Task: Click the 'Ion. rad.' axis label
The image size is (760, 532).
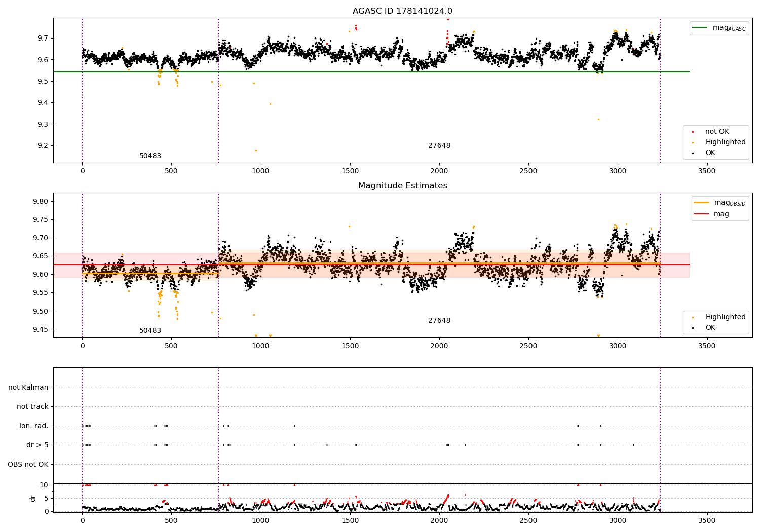Action: tap(34, 426)
